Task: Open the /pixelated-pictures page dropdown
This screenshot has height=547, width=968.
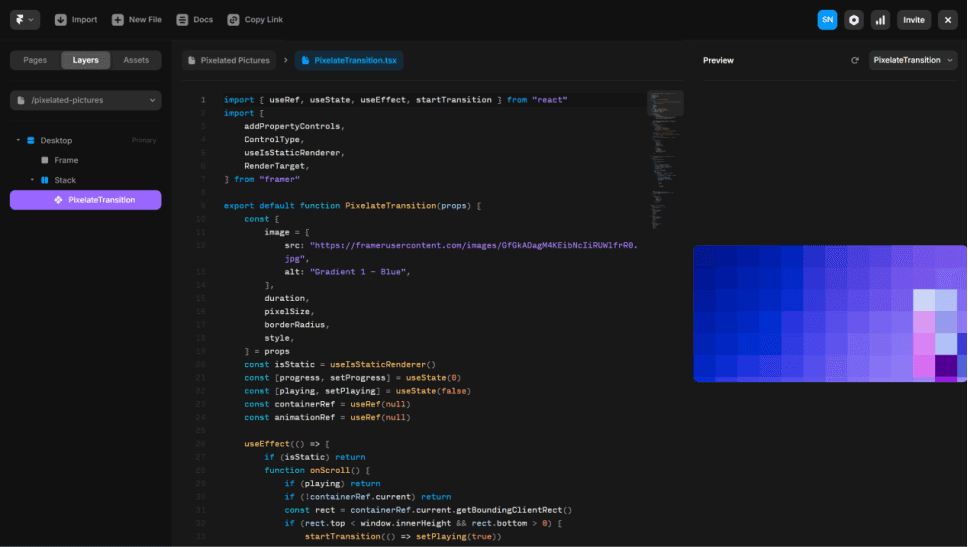Action: pyautogui.click(x=86, y=100)
